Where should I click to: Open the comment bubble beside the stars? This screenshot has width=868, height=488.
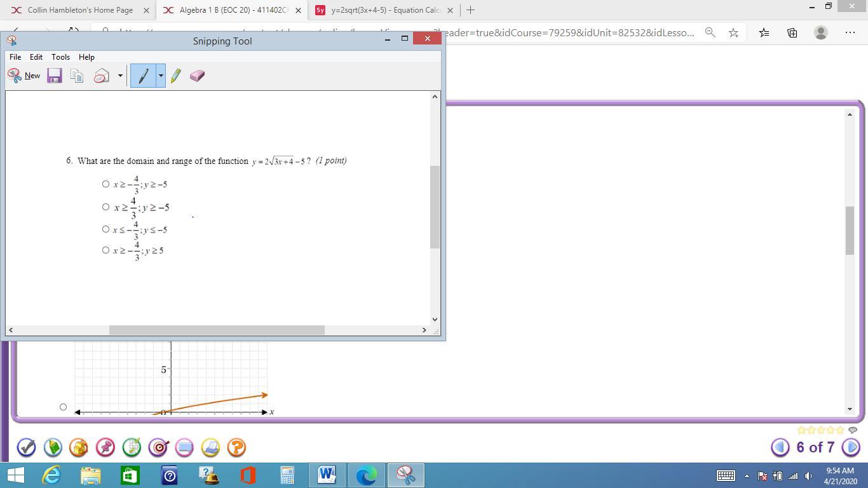(x=853, y=430)
